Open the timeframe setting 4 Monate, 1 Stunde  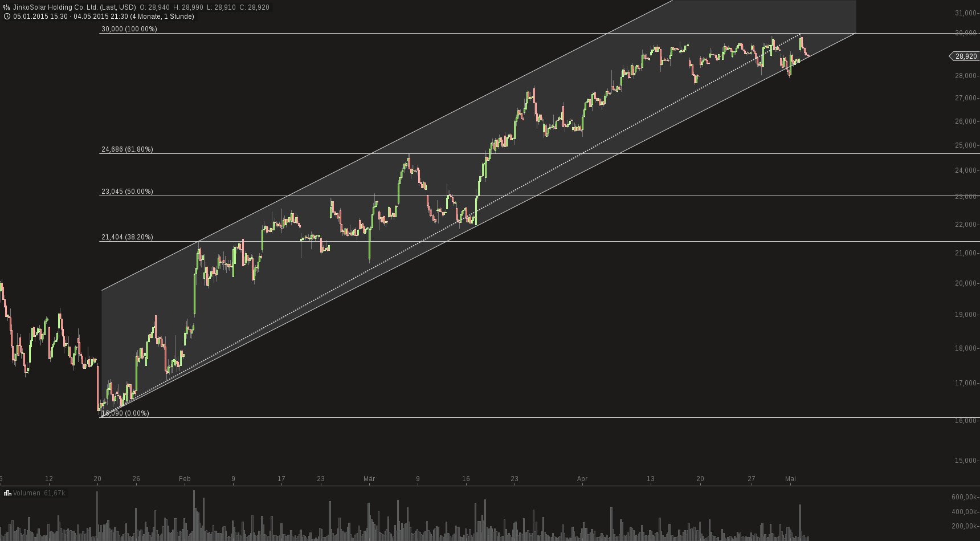(x=164, y=17)
